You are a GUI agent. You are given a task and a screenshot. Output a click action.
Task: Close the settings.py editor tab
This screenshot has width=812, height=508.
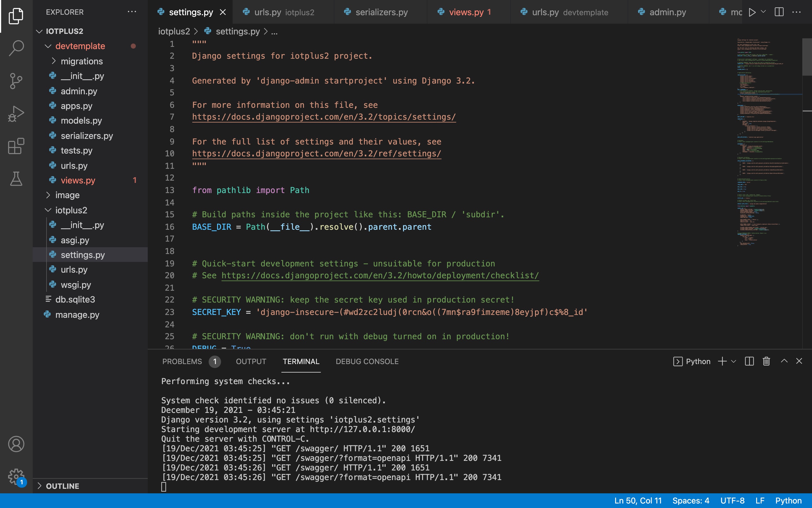coord(222,12)
